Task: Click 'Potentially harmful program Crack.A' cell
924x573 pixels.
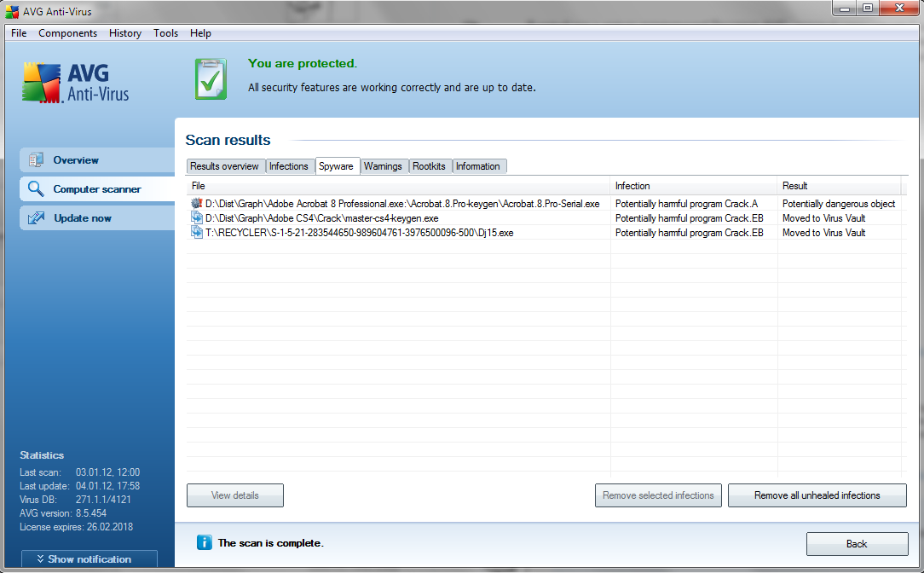Action: coord(686,204)
